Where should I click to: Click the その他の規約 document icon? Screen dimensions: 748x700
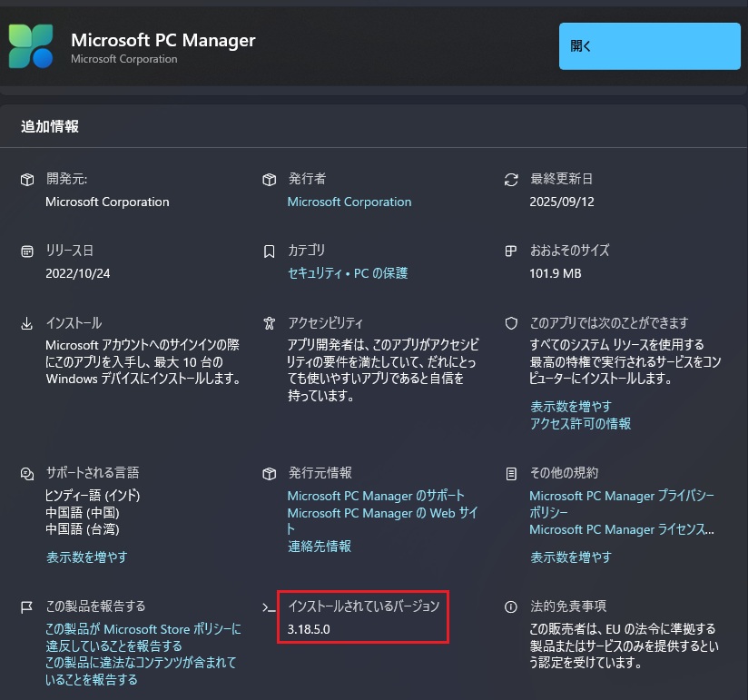pyautogui.click(x=510, y=473)
